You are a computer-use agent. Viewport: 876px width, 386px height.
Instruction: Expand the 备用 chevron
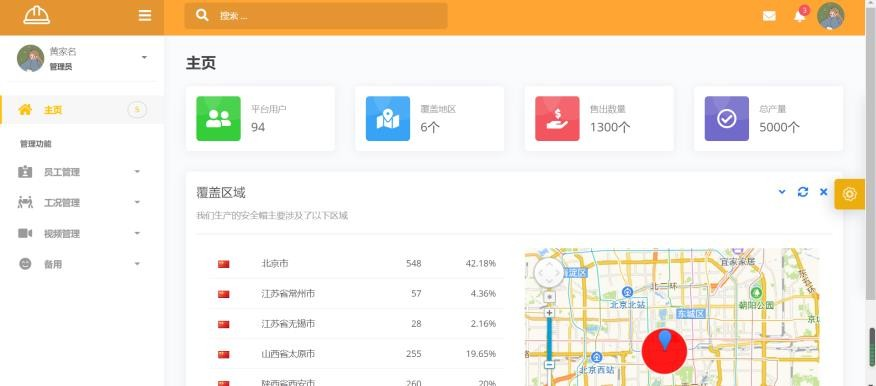[137, 264]
